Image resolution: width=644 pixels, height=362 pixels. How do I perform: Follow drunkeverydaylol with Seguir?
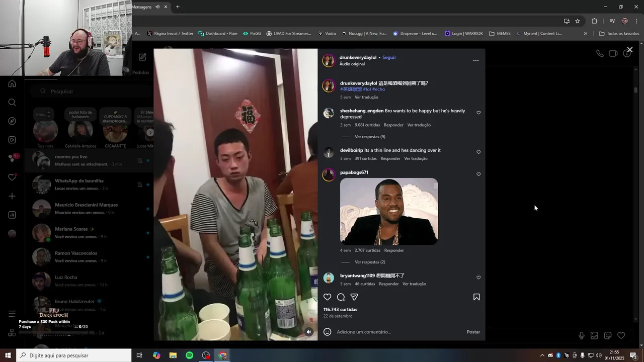(389, 57)
